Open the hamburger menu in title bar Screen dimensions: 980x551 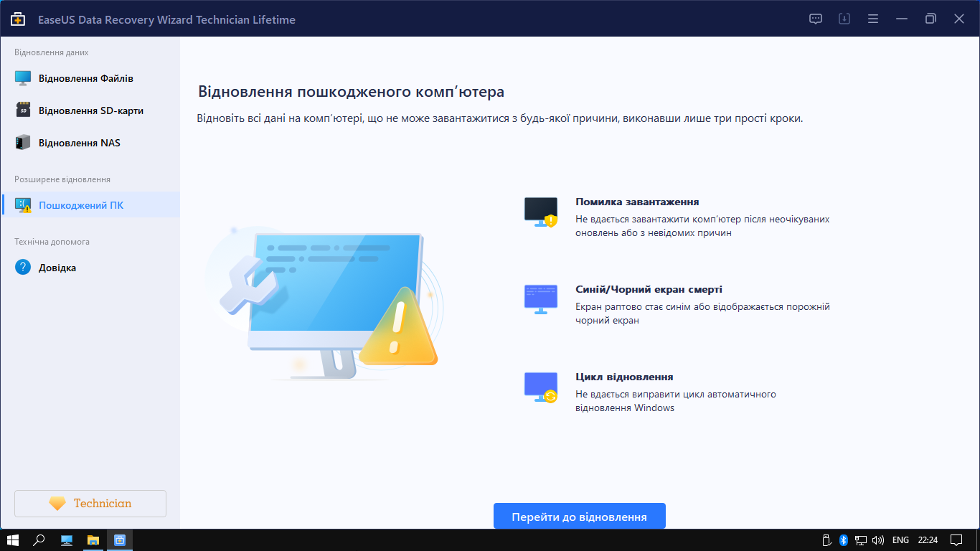pos(873,19)
